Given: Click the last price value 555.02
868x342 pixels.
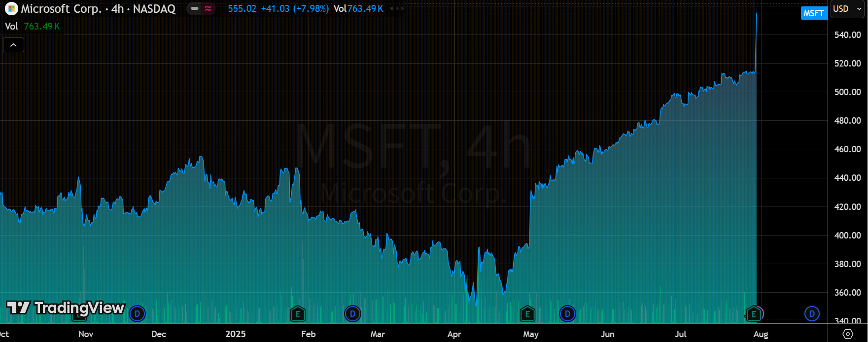Looking at the screenshot, I should (x=242, y=9).
